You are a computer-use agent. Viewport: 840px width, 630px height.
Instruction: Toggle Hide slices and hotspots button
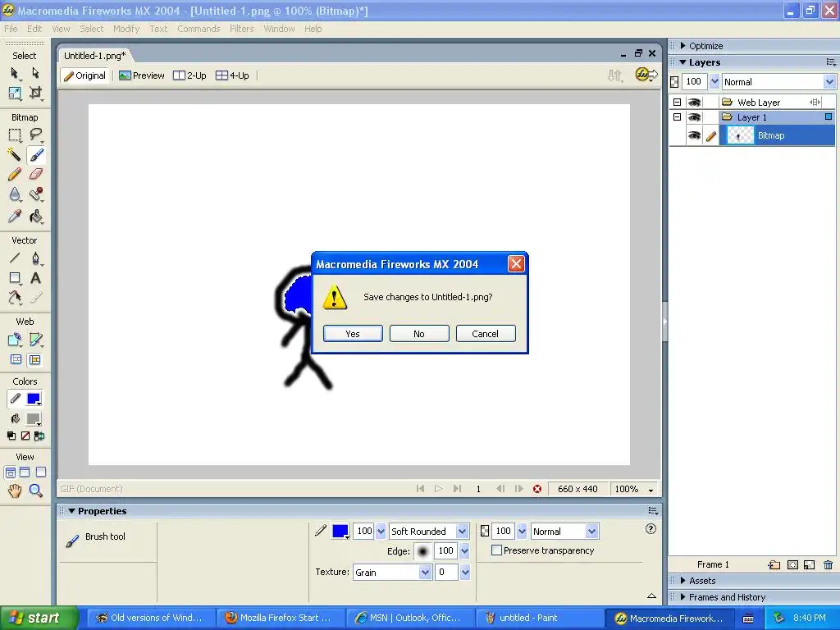coord(16,360)
